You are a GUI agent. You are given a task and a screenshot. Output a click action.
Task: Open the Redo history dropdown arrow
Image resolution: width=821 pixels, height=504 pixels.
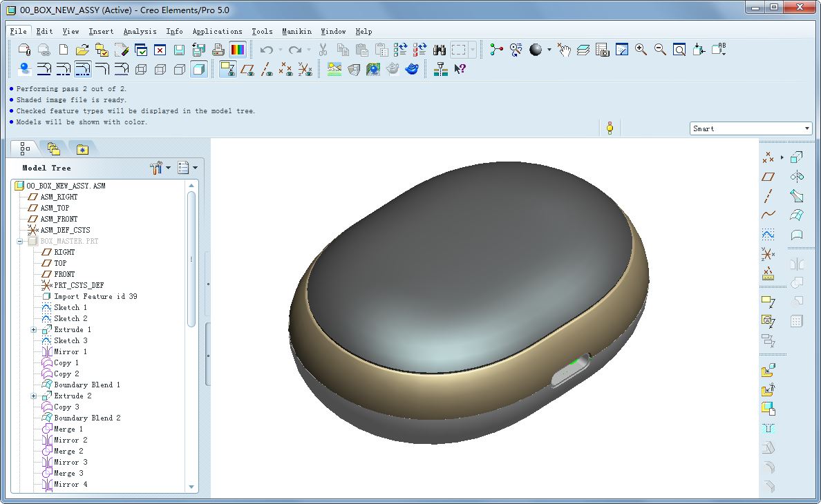[309, 50]
